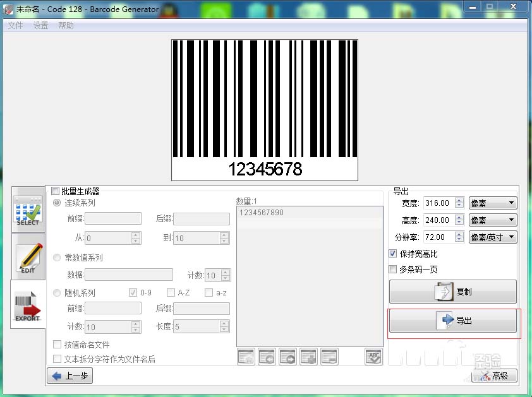Click the ABC spell-check validate icon
The width and height of the screenshot is (532, 397).
point(374,357)
